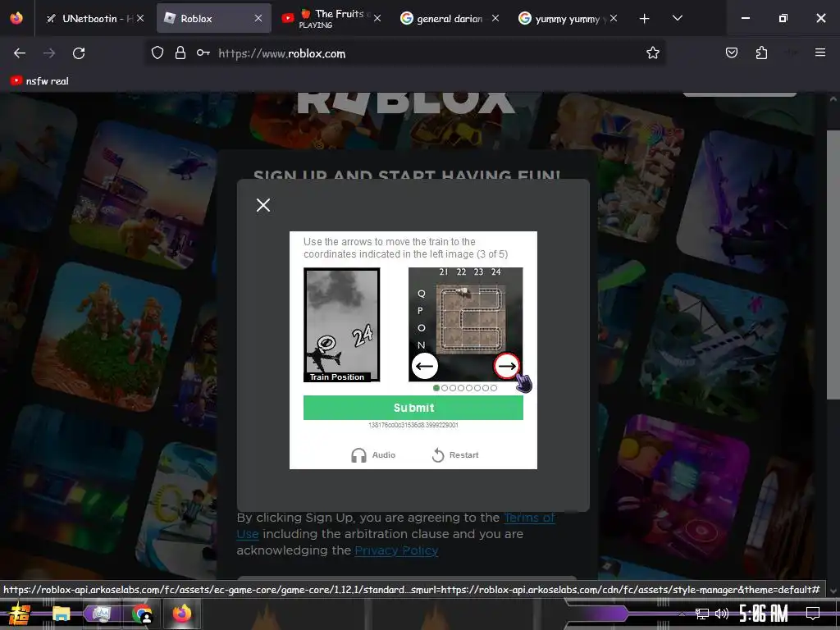Open a new browser tab

645,19
